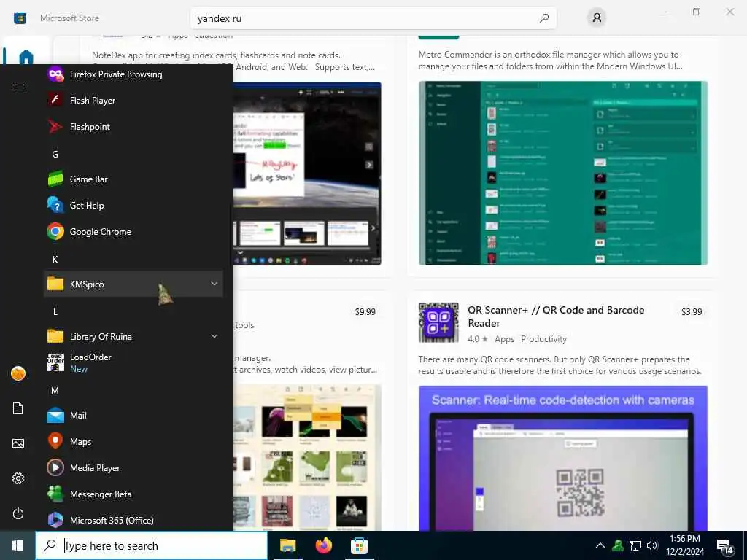The width and height of the screenshot is (747, 560).
Task: Open the KMSpico folder entry
Action: tap(133, 284)
